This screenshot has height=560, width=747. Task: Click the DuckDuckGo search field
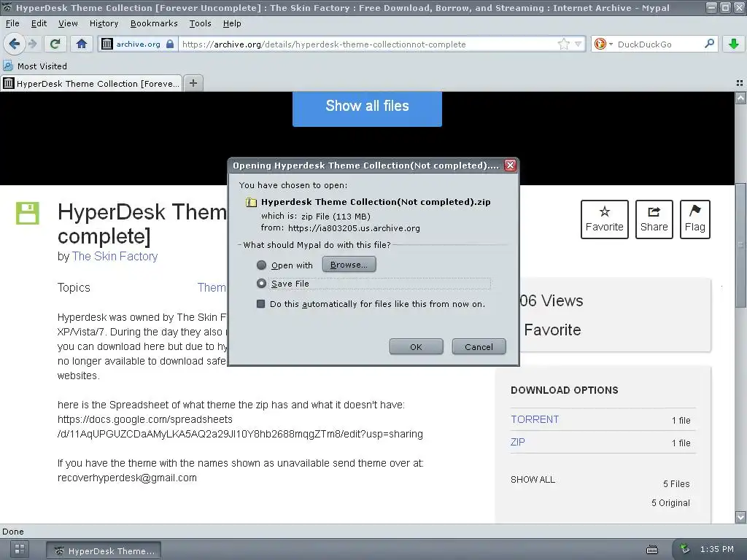659,44
